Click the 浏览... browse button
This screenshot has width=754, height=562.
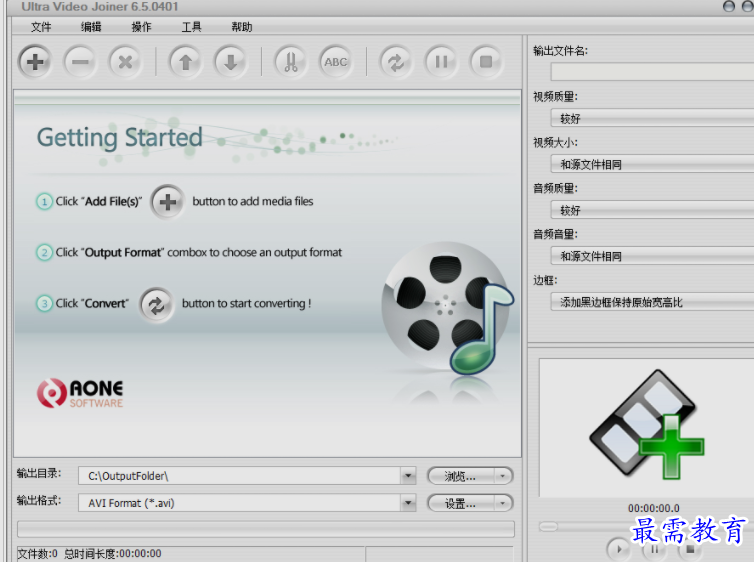(x=461, y=476)
